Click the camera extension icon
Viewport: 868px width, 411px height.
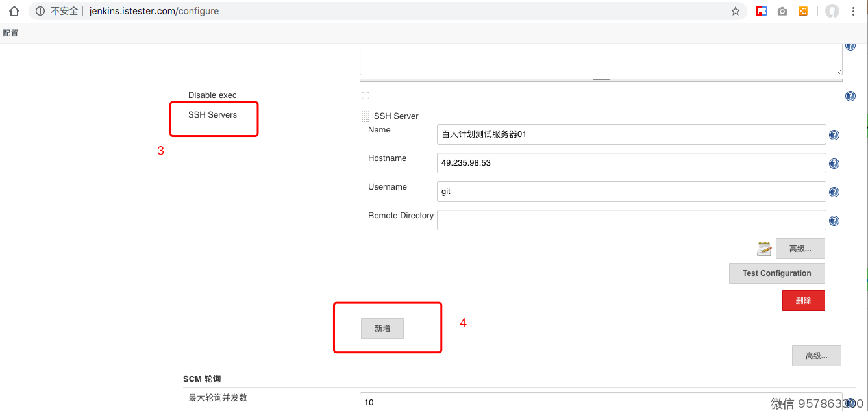782,11
